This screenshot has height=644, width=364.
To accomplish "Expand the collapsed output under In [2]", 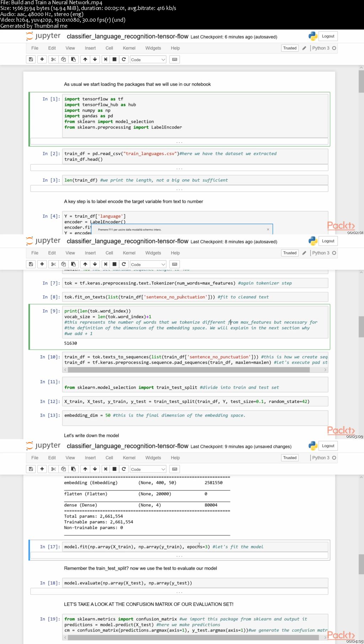I will coord(179,168).
